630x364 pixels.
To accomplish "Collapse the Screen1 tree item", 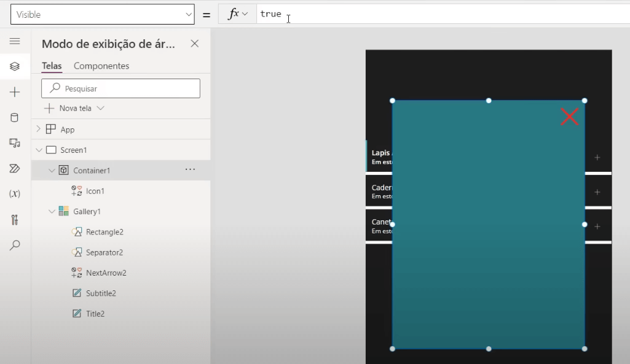I will tap(39, 149).
